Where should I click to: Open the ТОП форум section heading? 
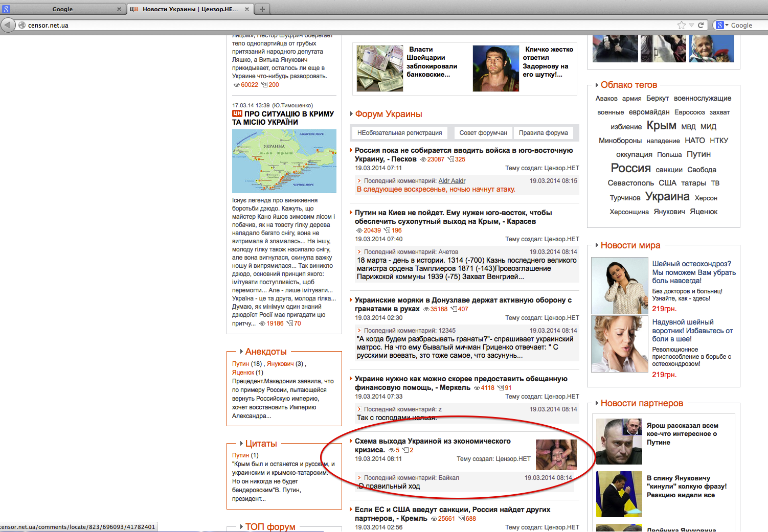[x=270, y=527]
